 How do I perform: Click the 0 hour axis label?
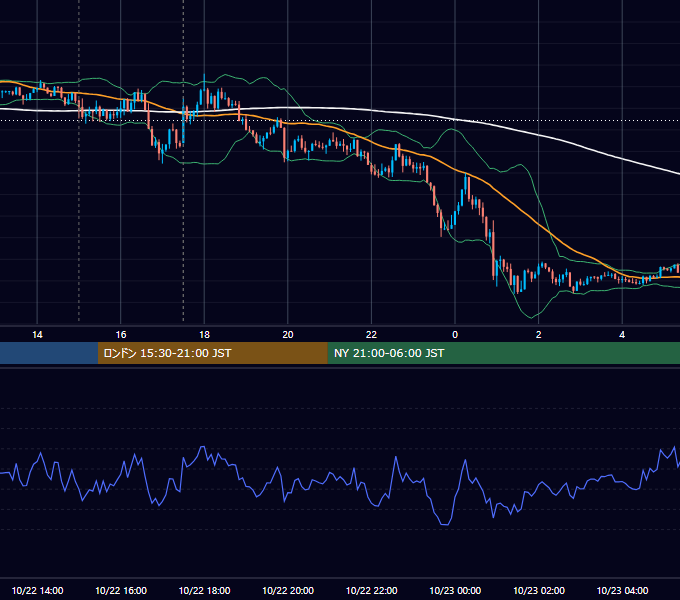pos(455,335)
